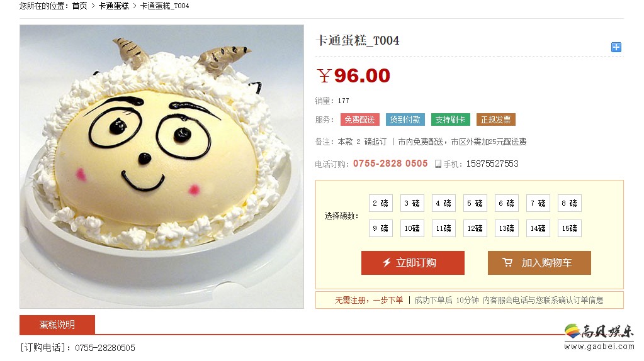Click the 立即订购 order now button
644x361 pixels.
point(413,263)
